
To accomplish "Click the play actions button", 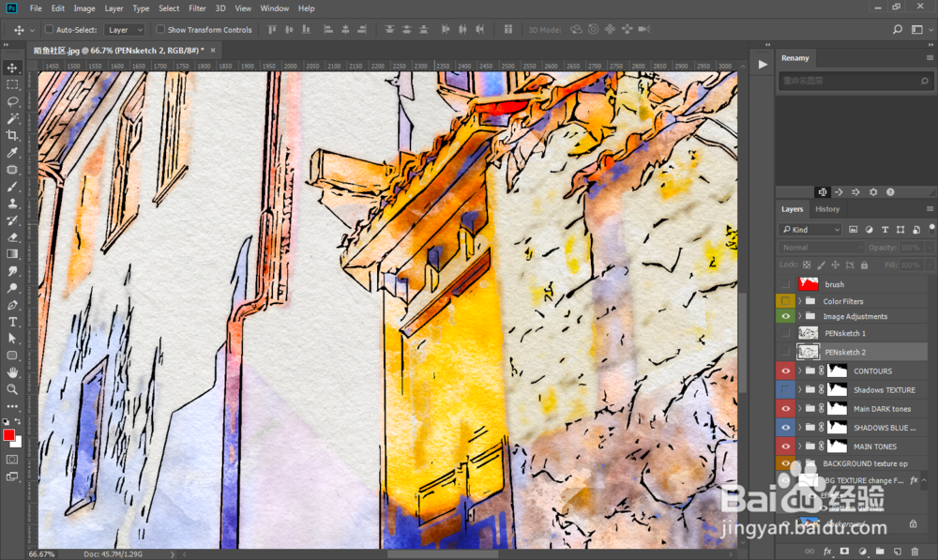I will pos(762,65).
